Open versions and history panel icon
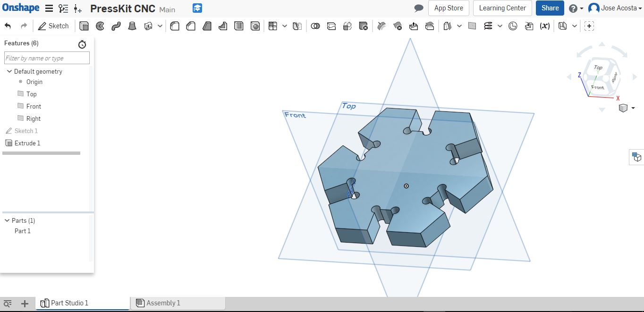Screen dimensions: 644x312 point(63,8)
